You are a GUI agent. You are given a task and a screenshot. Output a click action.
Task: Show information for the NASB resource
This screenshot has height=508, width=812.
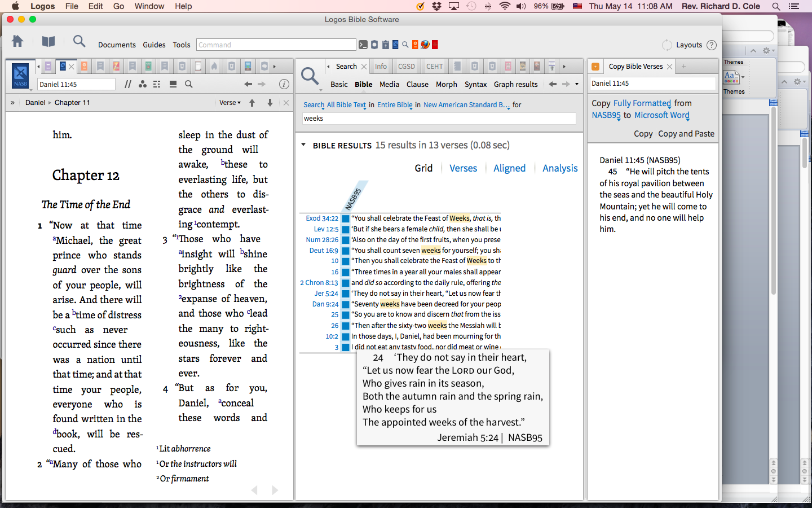(284, 84)
